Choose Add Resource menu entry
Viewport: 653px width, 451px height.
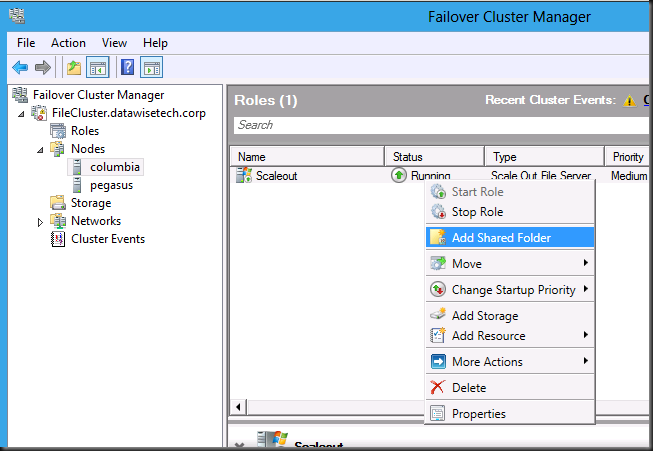point(510,335)
